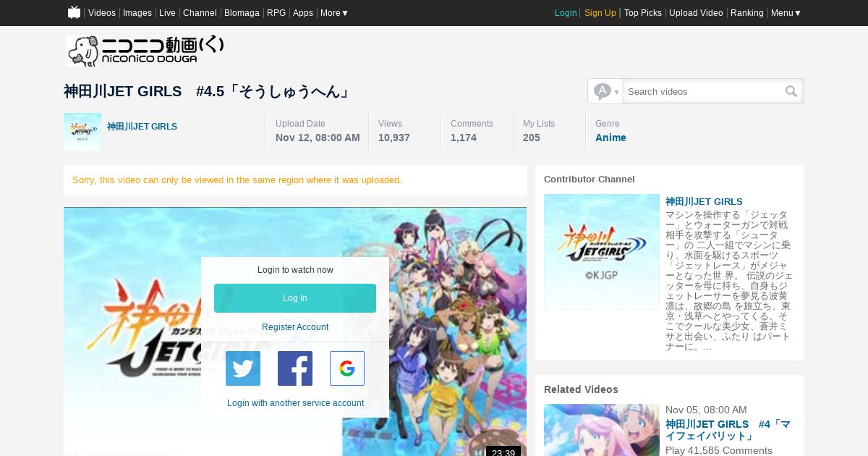
Task: Click the My Lists count 205
Action: pyautogui.click(x=532, y=138)
